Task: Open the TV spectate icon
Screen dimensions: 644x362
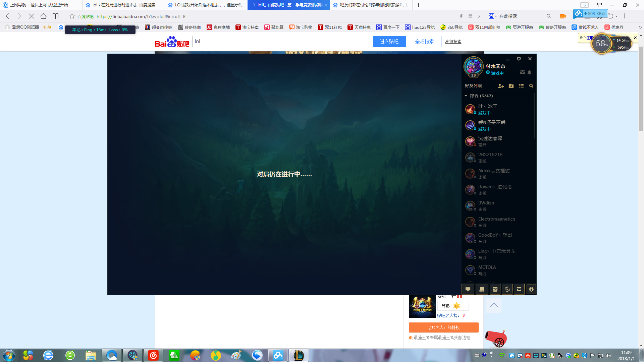Action: (x=495, y=289)
